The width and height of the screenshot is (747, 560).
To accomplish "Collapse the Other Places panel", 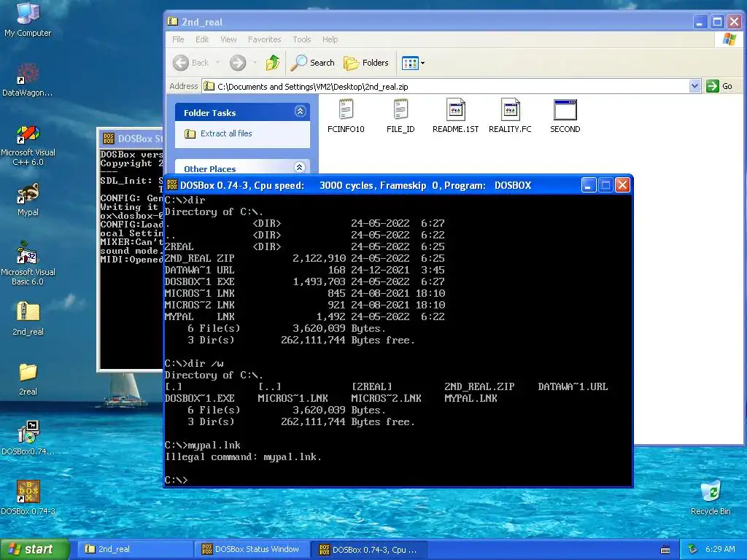I will coord(300,167).
